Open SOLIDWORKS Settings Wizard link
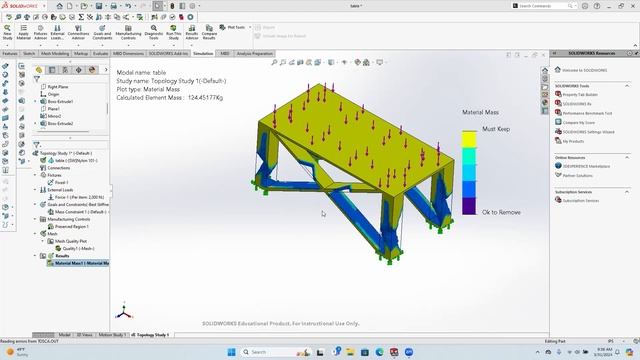The height and width of the screenshot is (360, 640). coord(588,132)
